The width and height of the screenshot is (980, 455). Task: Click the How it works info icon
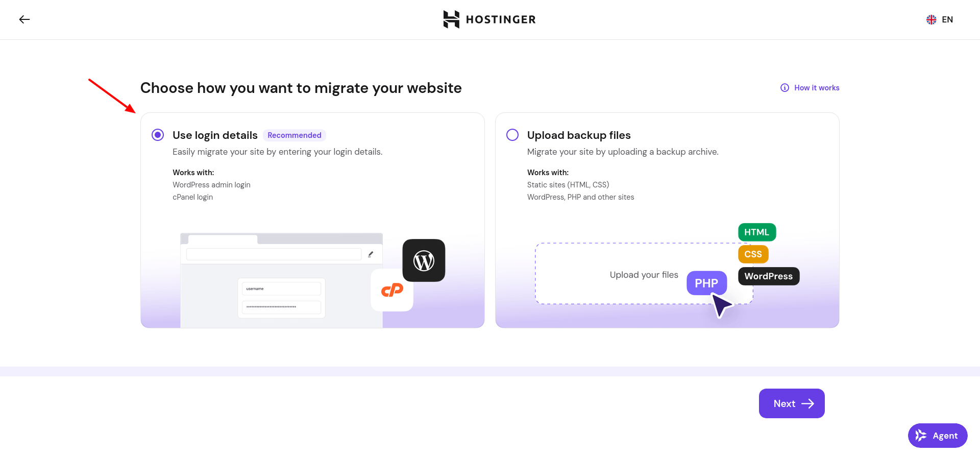tap(785, 88)
